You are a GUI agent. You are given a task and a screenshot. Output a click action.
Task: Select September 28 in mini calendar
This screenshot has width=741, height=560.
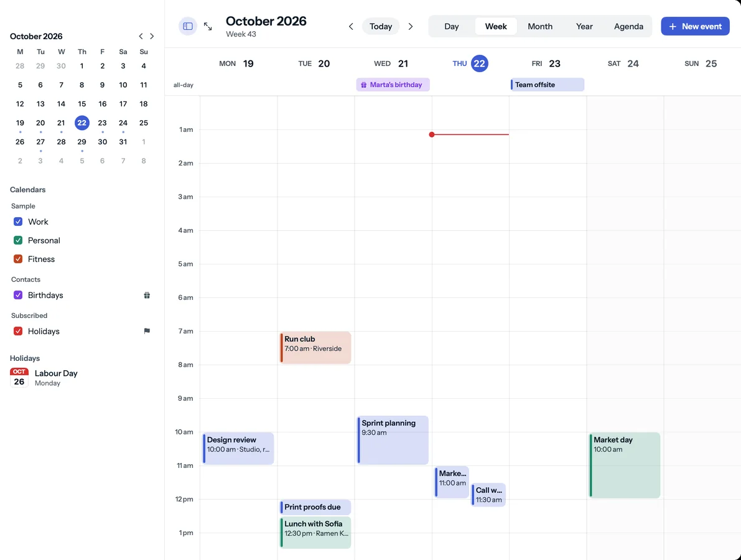pos(20,66)
